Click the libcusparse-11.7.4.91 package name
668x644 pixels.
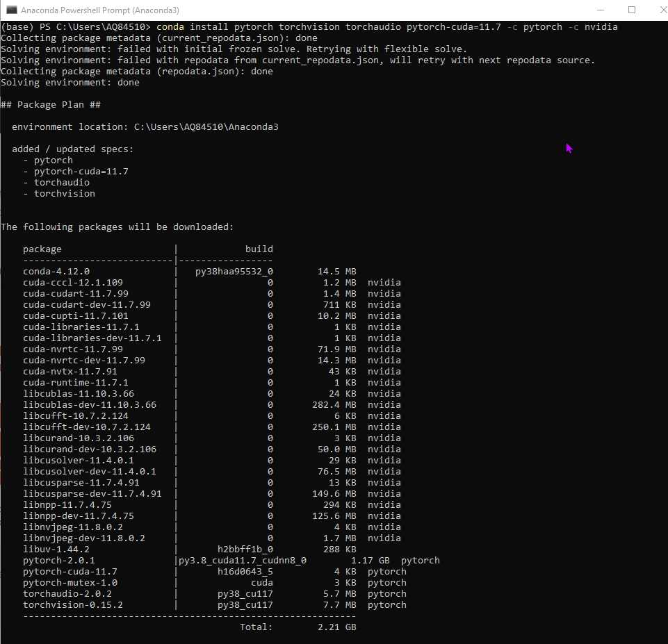click(x=81, y=482)
